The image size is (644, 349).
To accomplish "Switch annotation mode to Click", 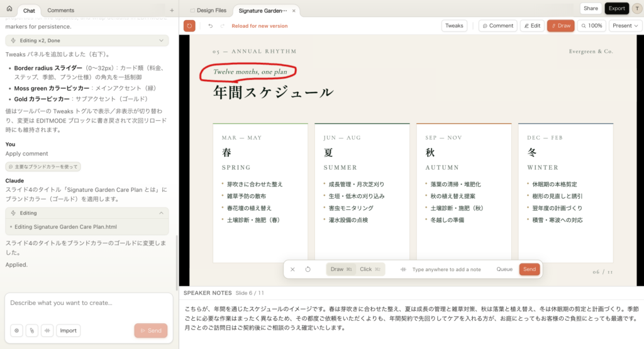I will tap(370, 269).
